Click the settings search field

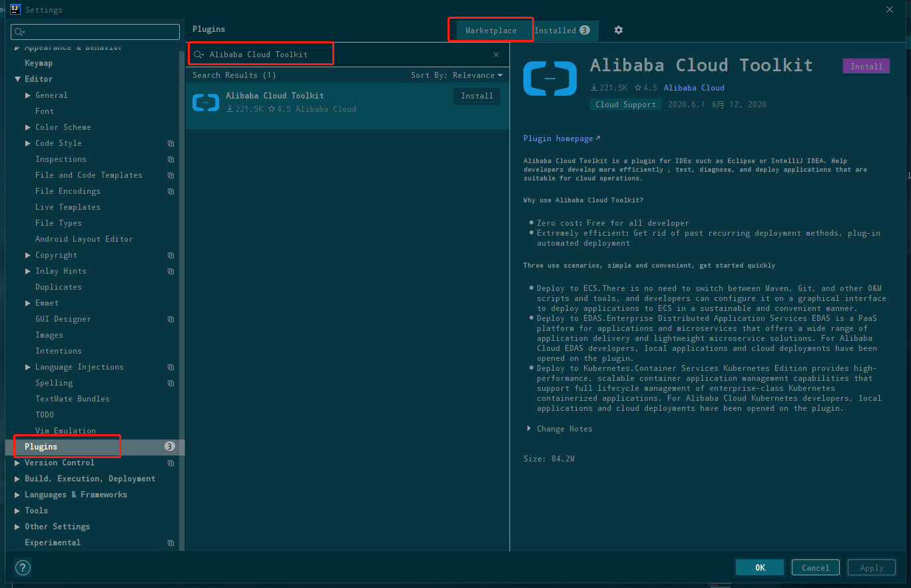[x=95, y=32]
